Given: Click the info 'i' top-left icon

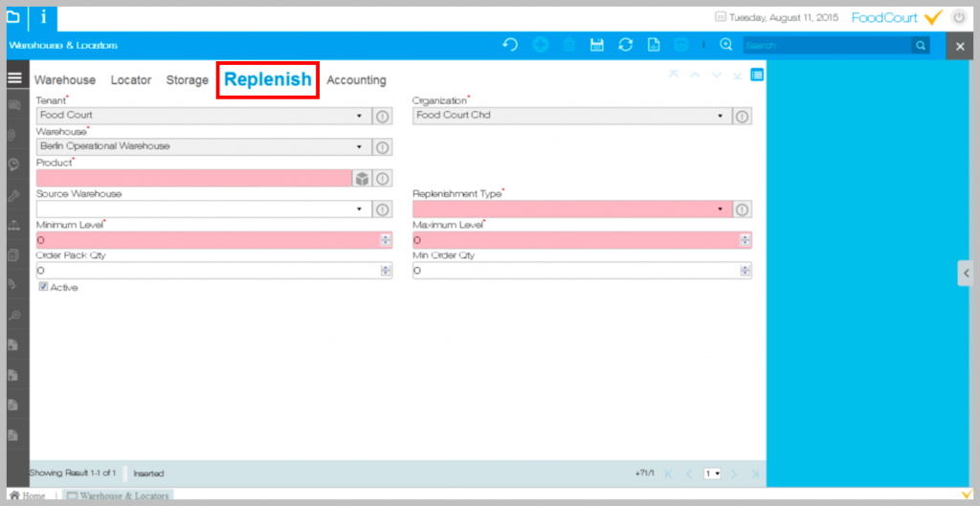Looking at the screenshot, I should point(43,17).
